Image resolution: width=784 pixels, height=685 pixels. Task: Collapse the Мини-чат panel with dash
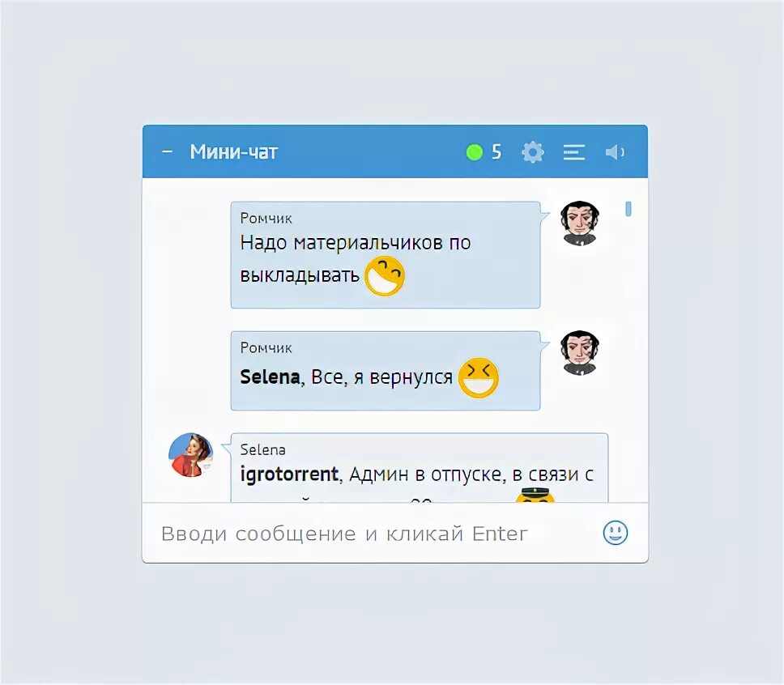tap(168, 151)
